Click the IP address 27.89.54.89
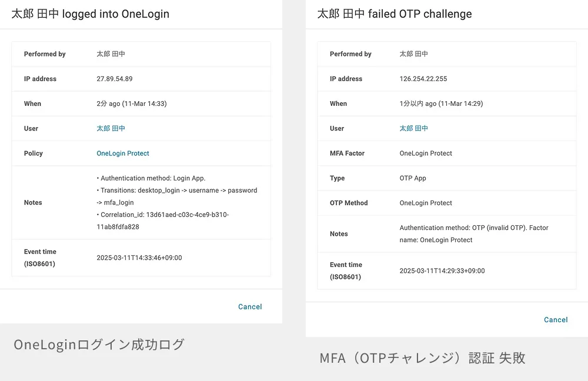Image resolution: width=588 pixels, height=381 pixels. (114, 79)
